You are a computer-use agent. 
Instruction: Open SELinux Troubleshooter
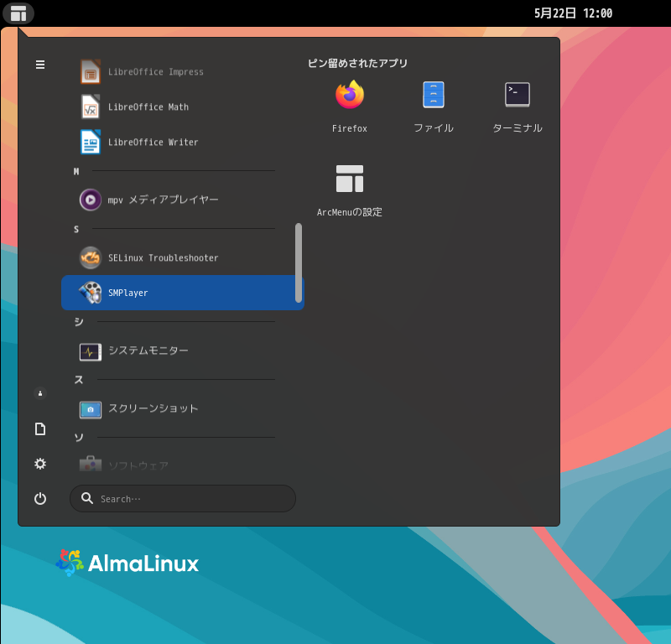(x=183, y=257)
